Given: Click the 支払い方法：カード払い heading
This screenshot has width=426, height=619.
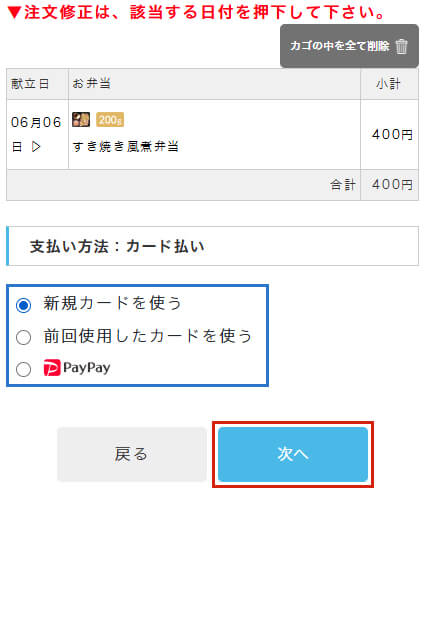Looking at the screenshot, I should pyautogui.click(x=117, y=246).
